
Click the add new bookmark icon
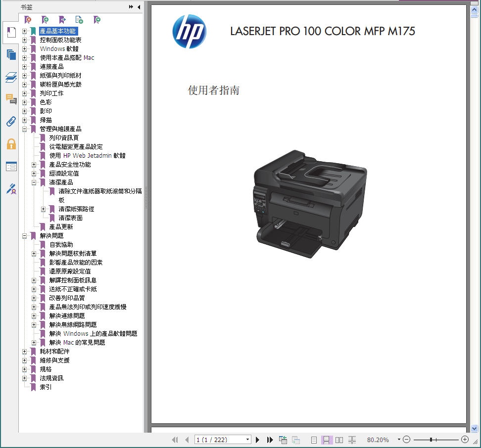45,20
